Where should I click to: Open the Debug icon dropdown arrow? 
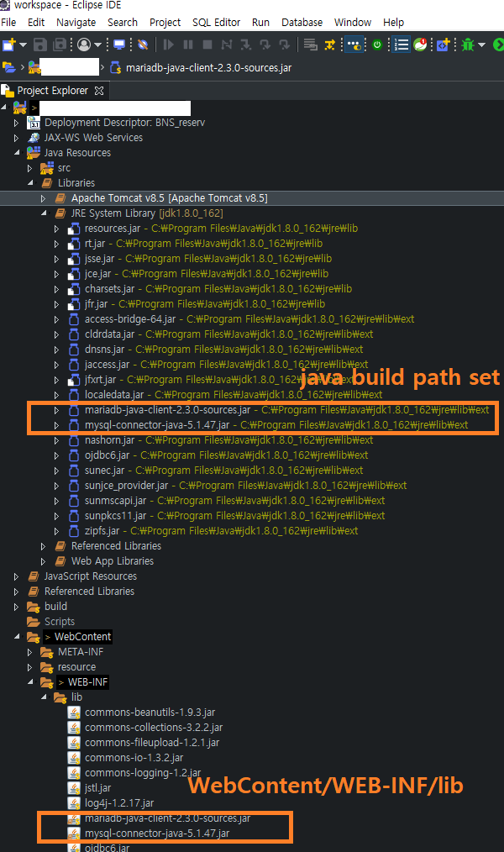coord(480,45)
